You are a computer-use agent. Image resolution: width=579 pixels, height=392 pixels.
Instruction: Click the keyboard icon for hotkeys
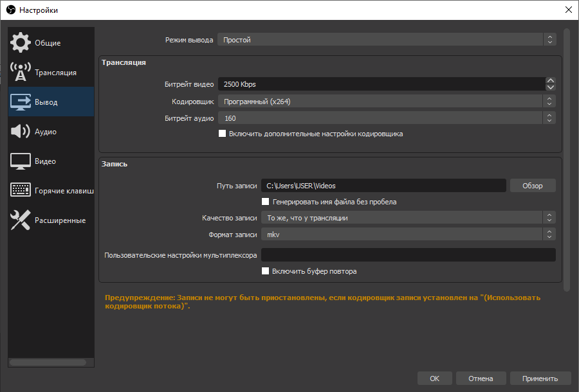tap(21, 191)
